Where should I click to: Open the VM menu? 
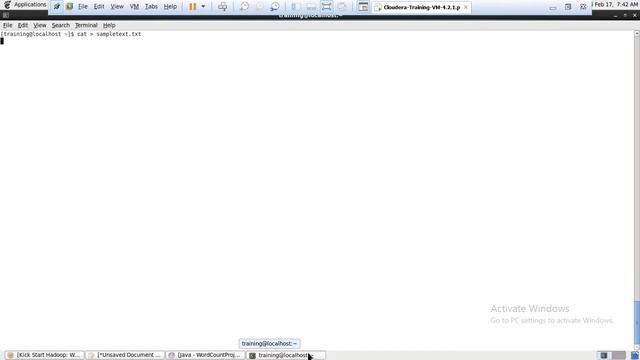click(x=134, y=7)
